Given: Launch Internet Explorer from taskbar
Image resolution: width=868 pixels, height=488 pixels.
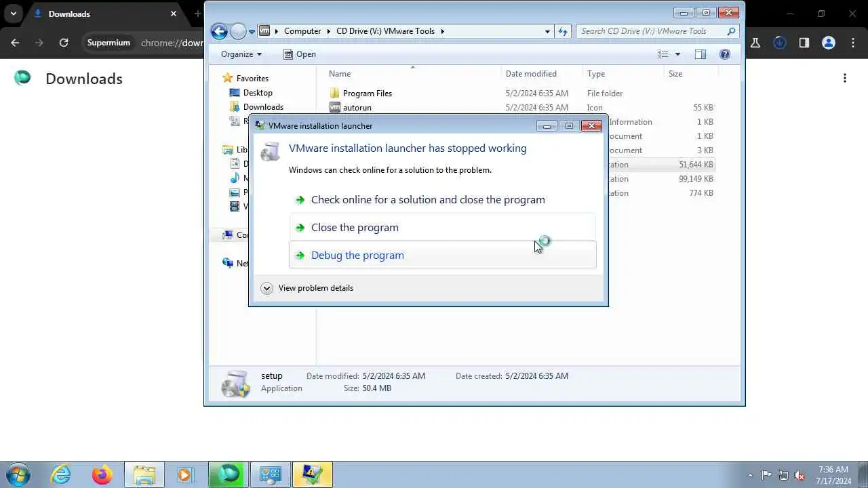Looking at the screenshot, I should pyautogui.click(x=61, y=475).
